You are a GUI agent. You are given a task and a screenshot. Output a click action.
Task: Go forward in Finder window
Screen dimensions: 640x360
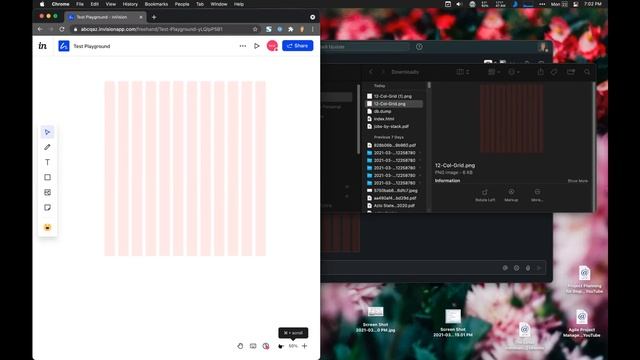click(383, 72)
